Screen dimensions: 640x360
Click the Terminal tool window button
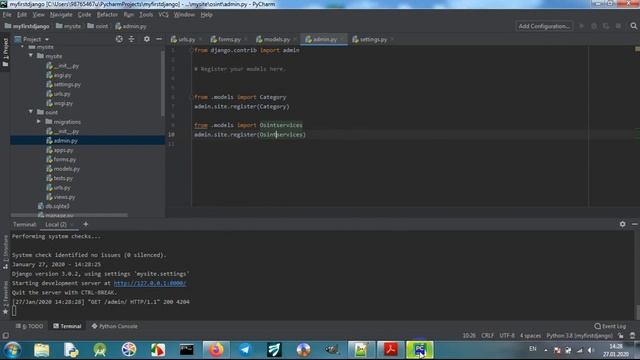point(67,326)
